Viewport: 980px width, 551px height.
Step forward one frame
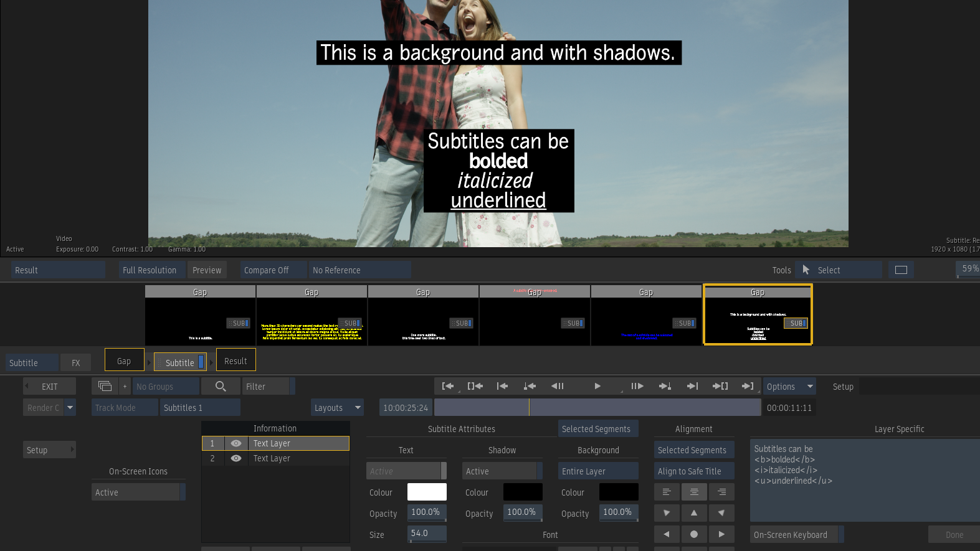tap(637, 386)
